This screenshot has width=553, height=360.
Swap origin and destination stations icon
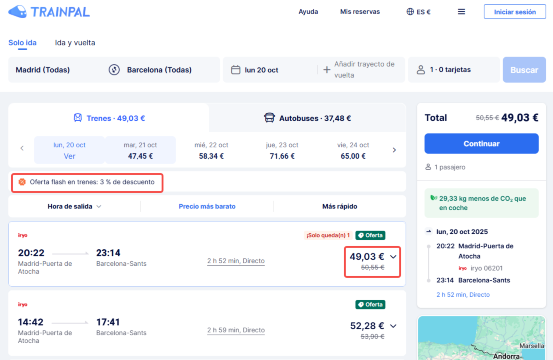[x=114, y=70]
